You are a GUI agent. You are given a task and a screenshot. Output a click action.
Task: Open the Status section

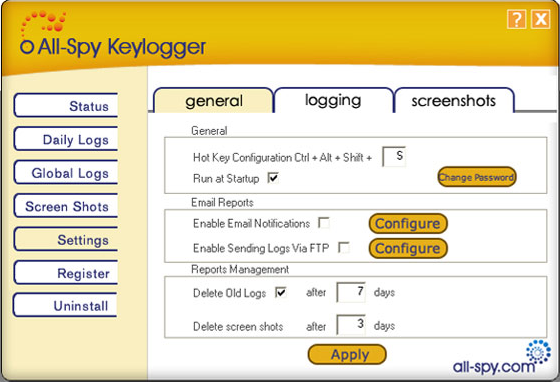[66, 105]
